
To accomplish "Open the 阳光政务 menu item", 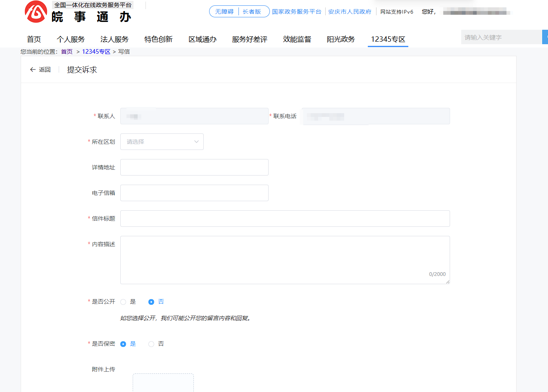I will 341,39.
